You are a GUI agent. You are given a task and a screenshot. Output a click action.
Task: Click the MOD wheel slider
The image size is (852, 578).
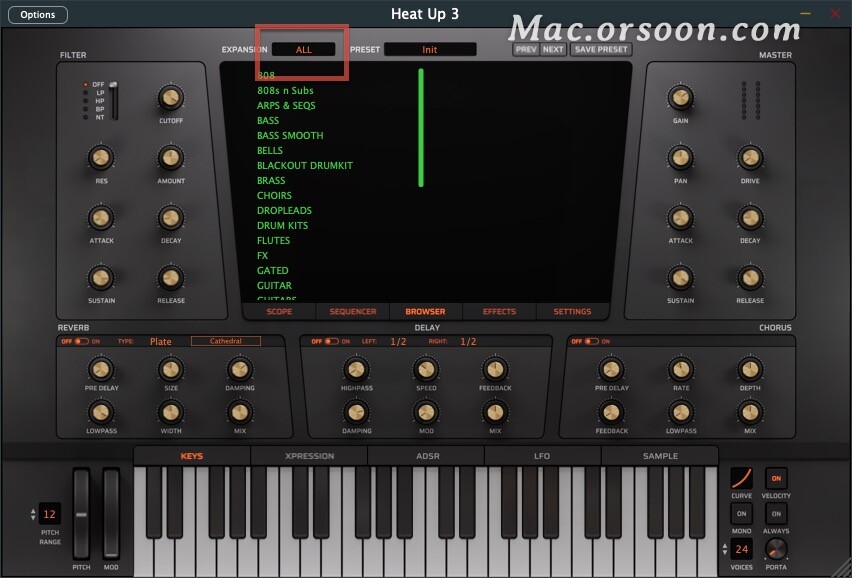(x=111, y=514)
